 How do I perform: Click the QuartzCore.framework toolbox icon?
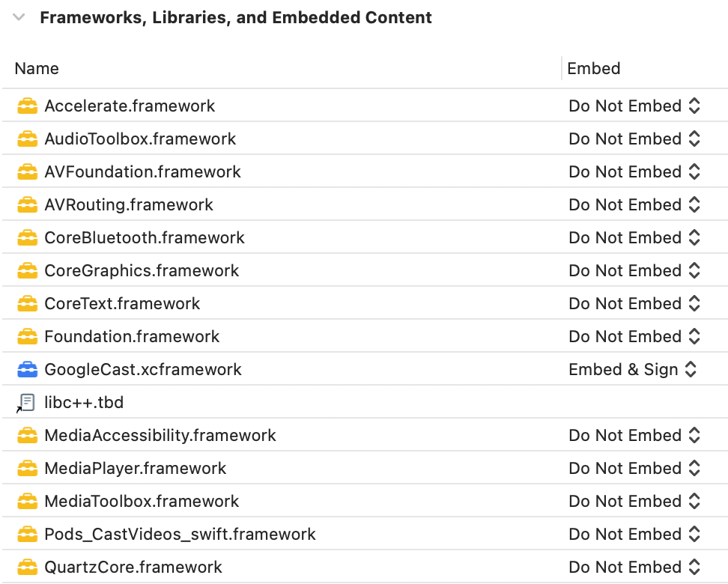27,568
